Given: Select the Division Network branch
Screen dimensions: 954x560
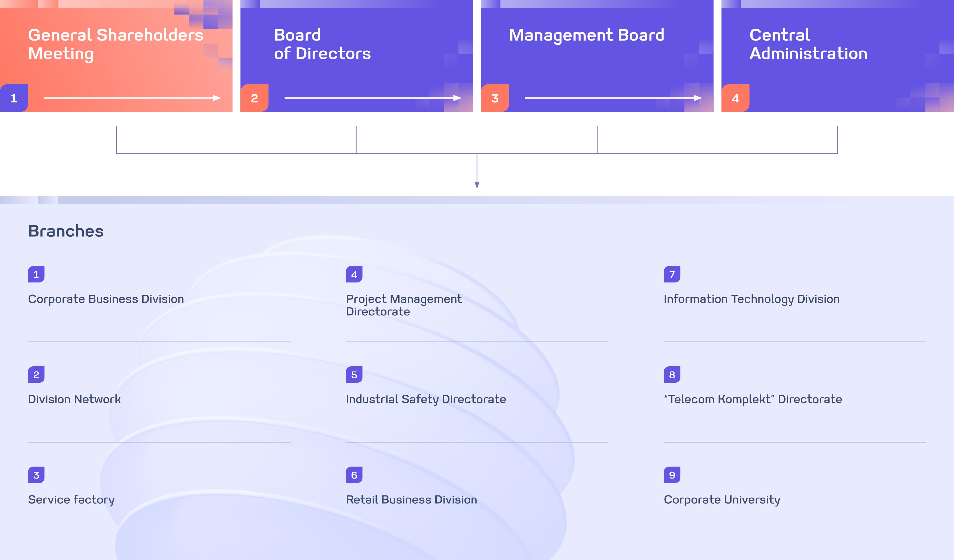Looking at the screenshot, I should click(x=75, y=399).
